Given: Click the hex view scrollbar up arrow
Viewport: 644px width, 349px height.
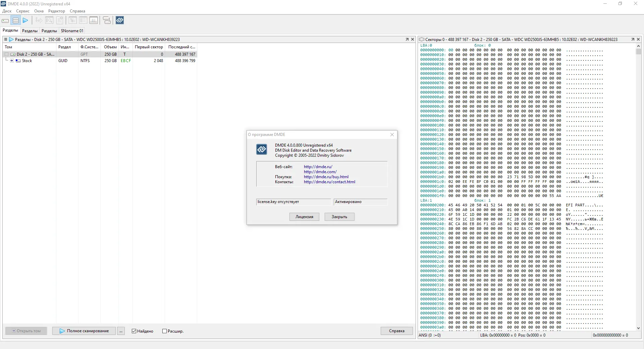Looking at the screenshot, I should 638,46.
